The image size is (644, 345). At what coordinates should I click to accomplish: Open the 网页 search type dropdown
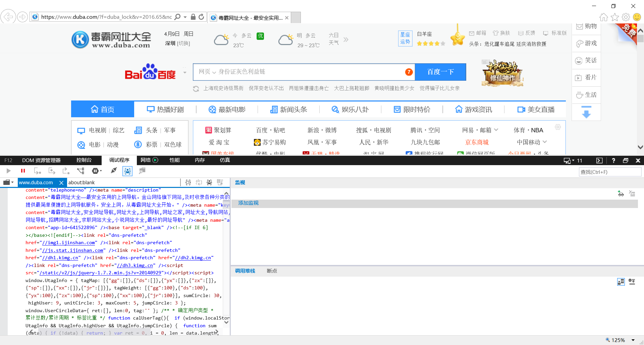[207, 72]
